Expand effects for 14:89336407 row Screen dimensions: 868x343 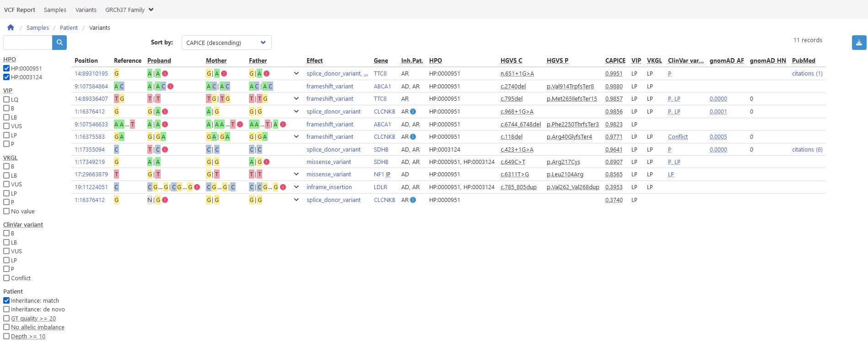coord(296,98)
